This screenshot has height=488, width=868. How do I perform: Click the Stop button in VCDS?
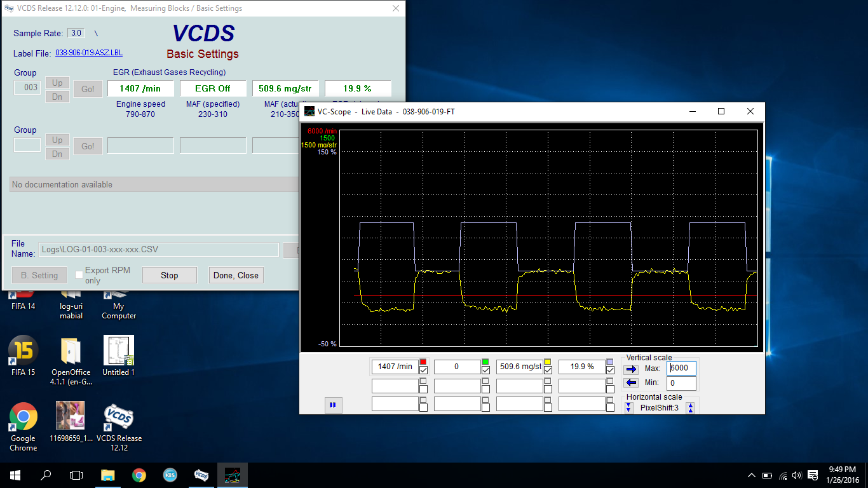click(x=169, y=275)
